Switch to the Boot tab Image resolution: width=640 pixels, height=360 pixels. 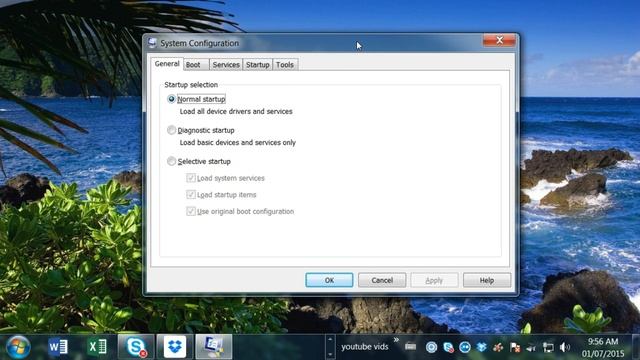(196, 64)
